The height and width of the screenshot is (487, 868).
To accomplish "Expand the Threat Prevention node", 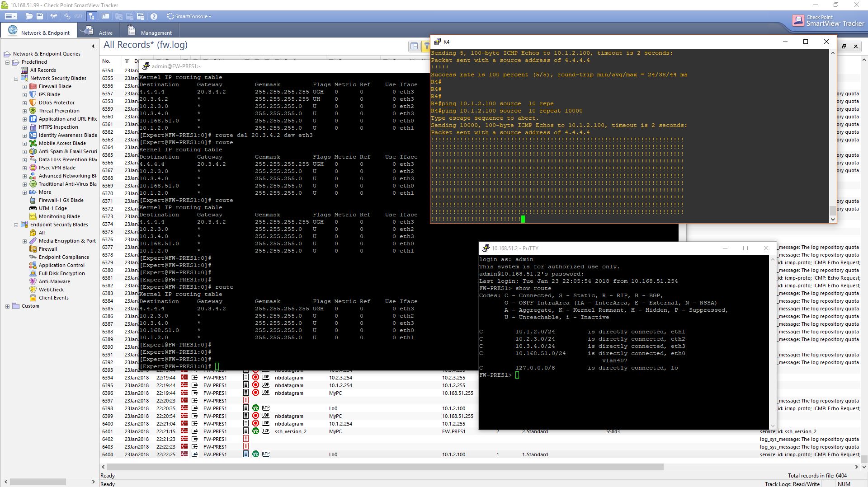I will 25,111.
